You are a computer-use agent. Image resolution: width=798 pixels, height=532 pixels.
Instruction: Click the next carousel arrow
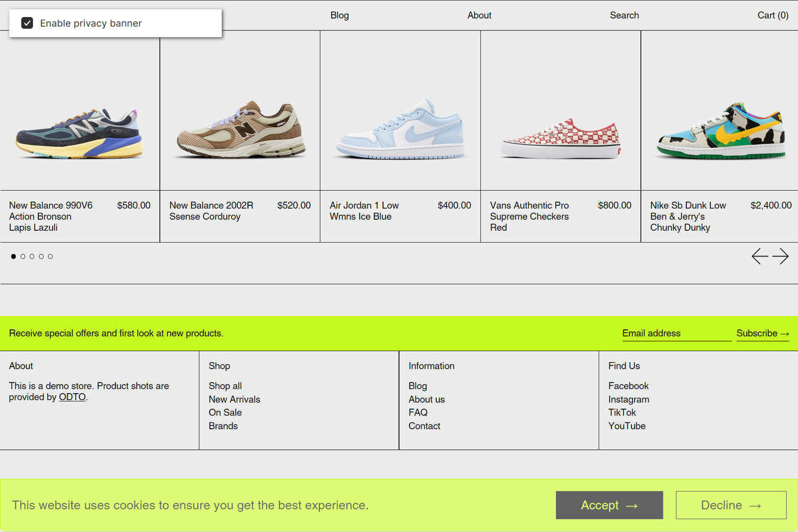click(x=782, y=256)
